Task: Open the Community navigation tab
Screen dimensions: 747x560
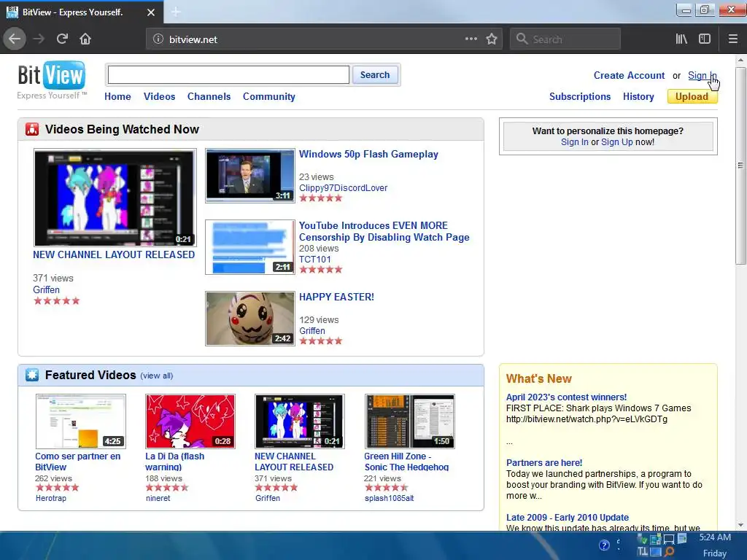Action: [269, 96]
